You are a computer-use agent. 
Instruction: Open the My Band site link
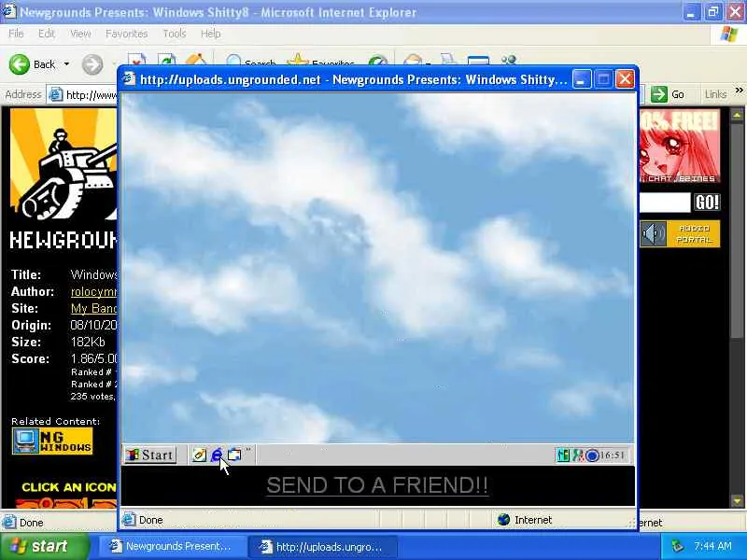(94, 308)
